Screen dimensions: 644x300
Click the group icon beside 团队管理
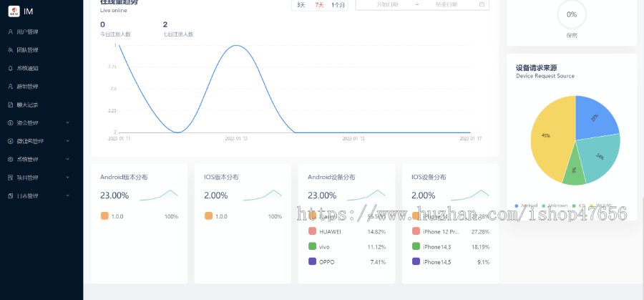[11, 50]
